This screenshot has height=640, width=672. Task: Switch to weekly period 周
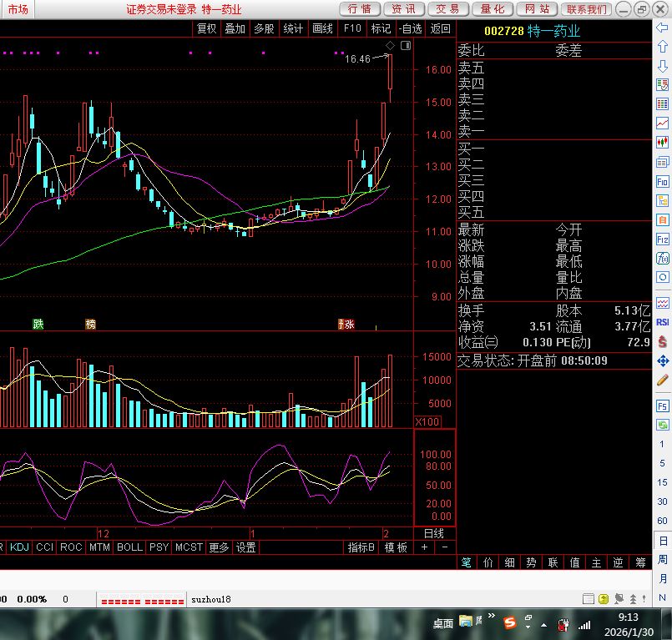663,559
